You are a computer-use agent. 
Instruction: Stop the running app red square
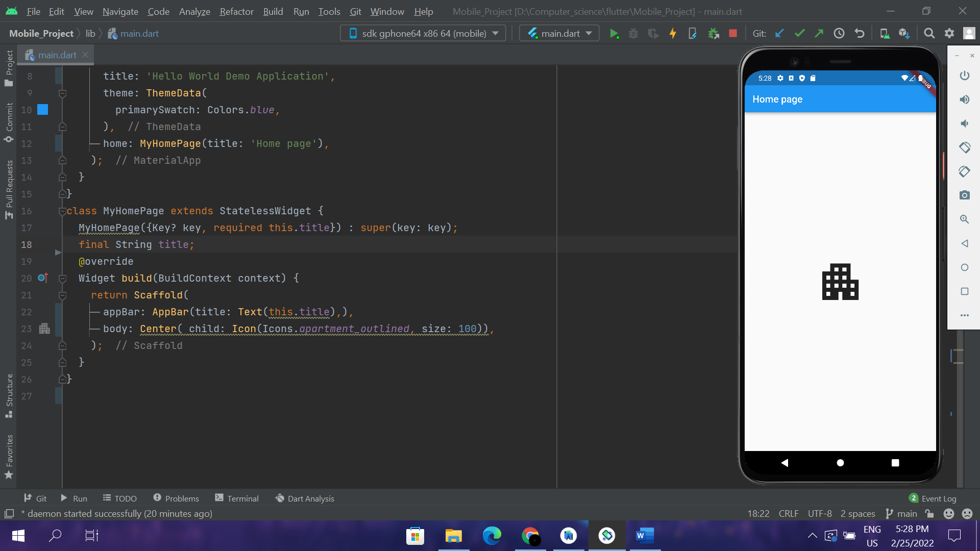pos(733,34)
